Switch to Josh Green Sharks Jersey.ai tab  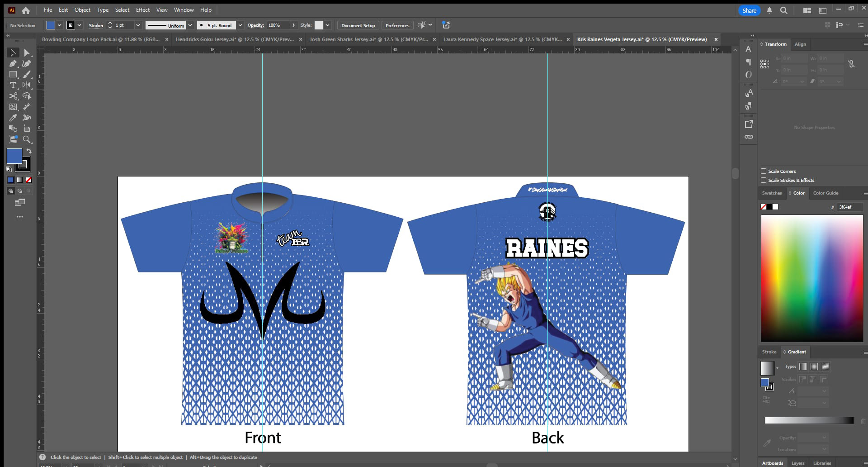368,39
